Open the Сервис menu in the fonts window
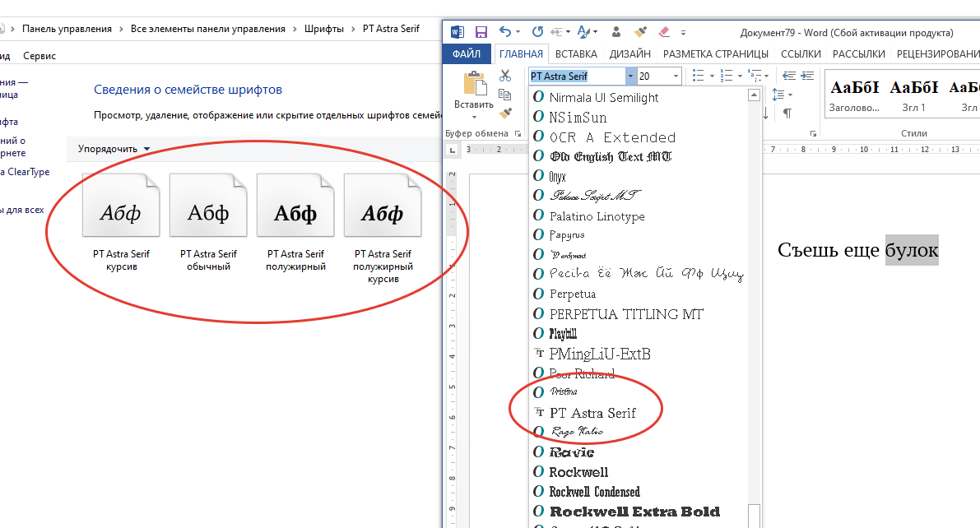This screenshot has height=528, width=980. coord(39,56)
